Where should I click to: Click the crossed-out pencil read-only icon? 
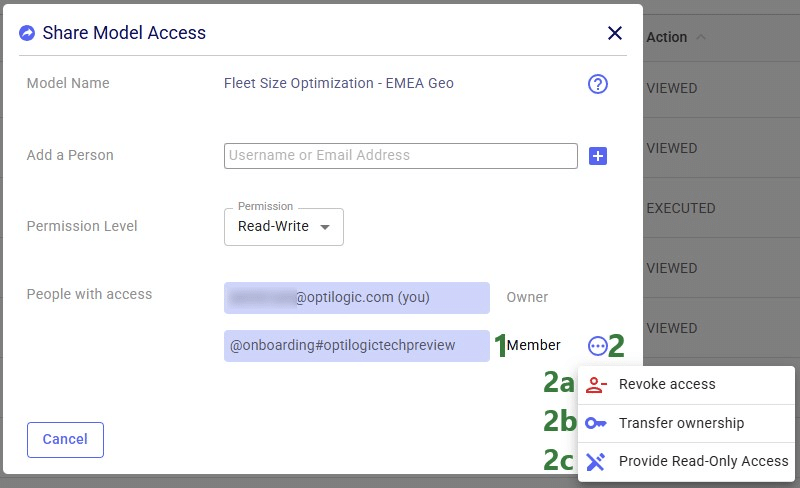pos(596,461)
